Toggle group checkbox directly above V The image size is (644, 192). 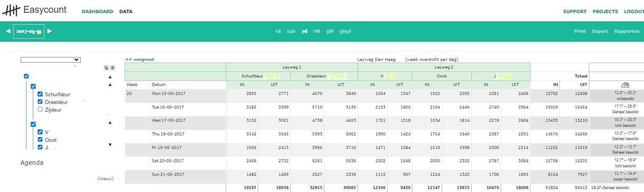(x=33, y=124)
